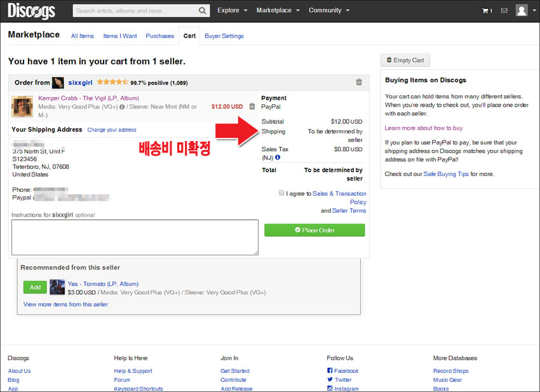Viewport: 540px width, 392px height.
Task: Click the Teterboro, NJ, 07608 address line
Action: (x=41, y=166)
